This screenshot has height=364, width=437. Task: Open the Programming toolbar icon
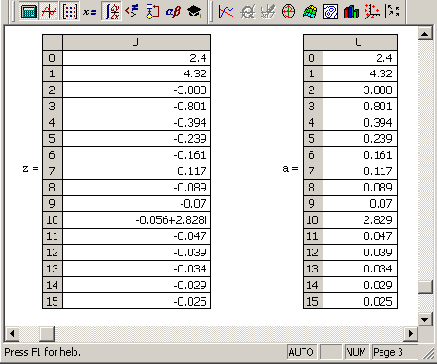point(153,11)
